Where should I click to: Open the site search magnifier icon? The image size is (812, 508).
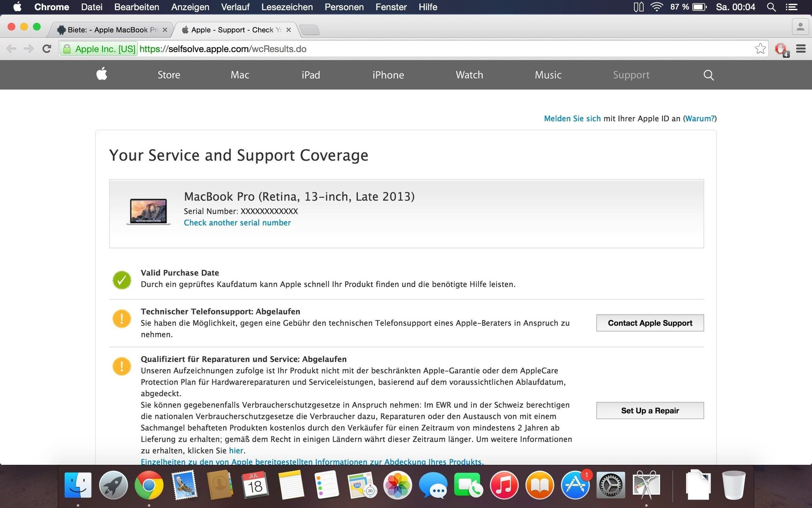pyautogui.click(x=708, y=75)
